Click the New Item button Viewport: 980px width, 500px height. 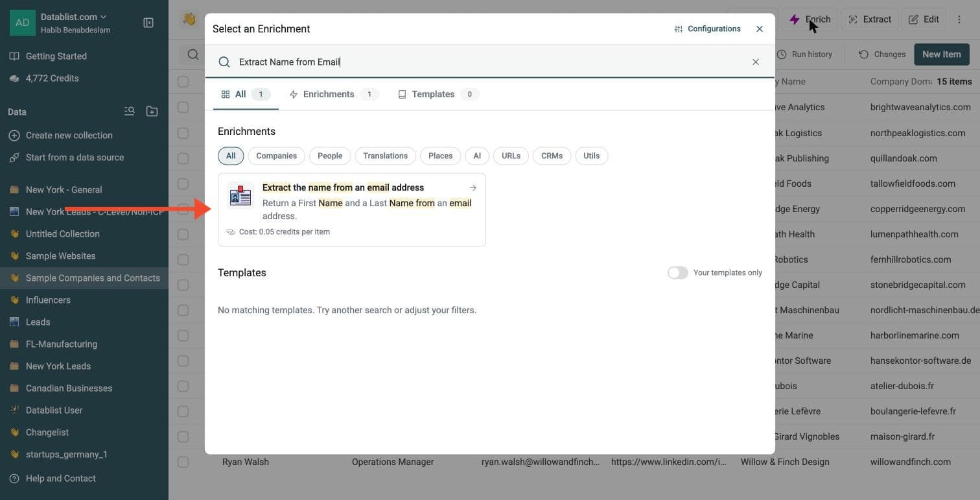[942, 54]
